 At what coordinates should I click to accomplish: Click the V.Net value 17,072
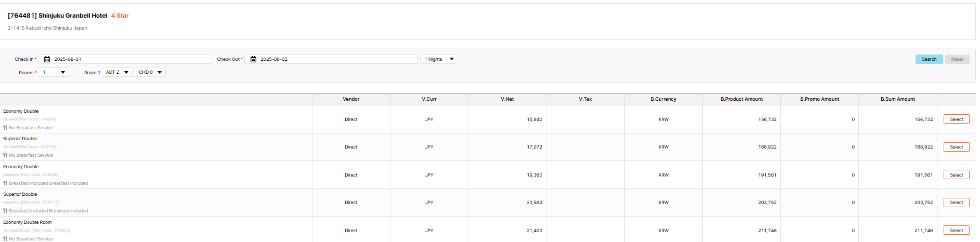534,147
